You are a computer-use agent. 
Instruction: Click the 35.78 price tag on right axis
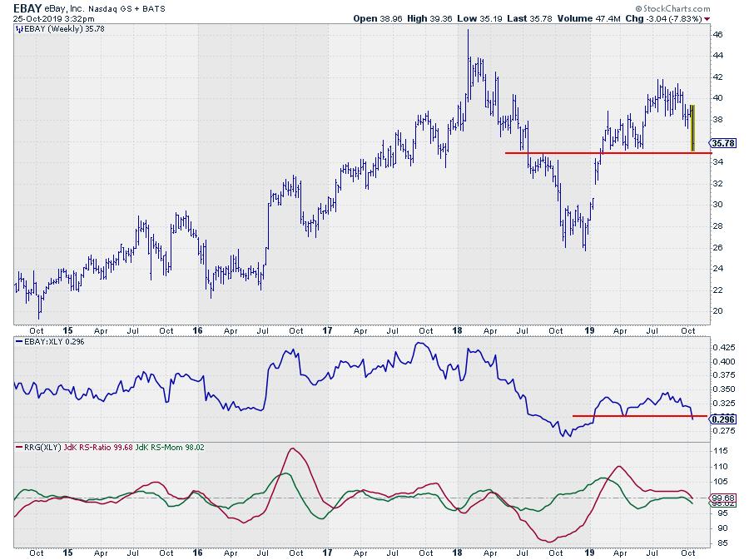(x=722, y=143)
